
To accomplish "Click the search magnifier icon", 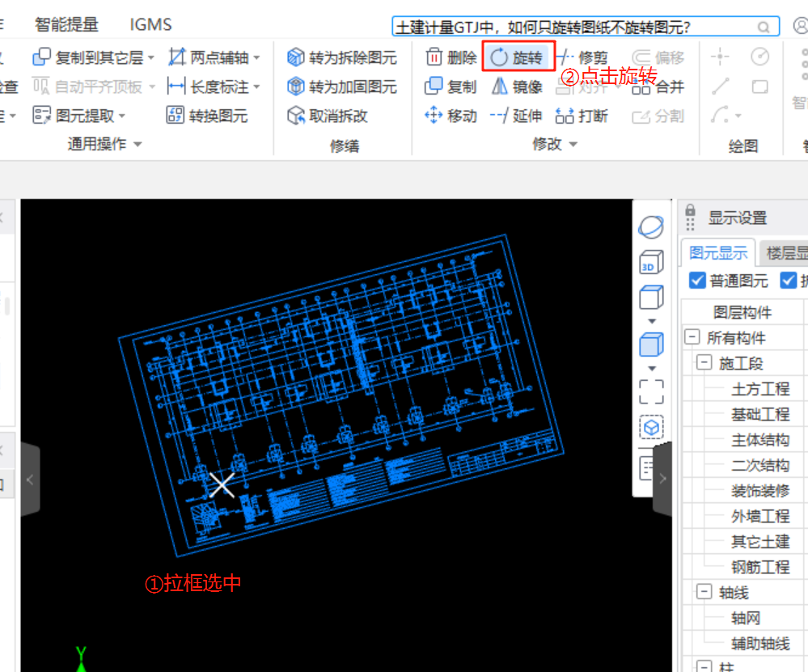I will pyautogui.click(x=764, y=27).
